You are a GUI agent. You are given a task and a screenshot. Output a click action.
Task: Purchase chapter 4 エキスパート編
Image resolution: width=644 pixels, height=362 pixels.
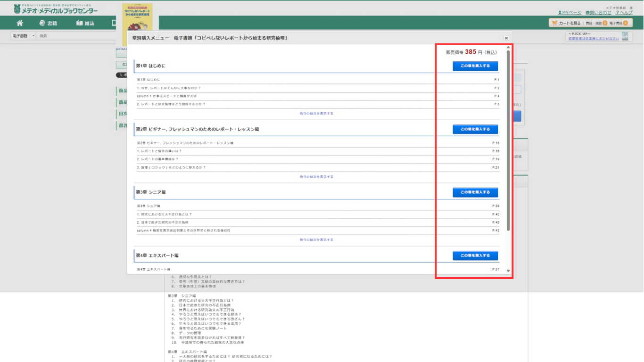475,255
